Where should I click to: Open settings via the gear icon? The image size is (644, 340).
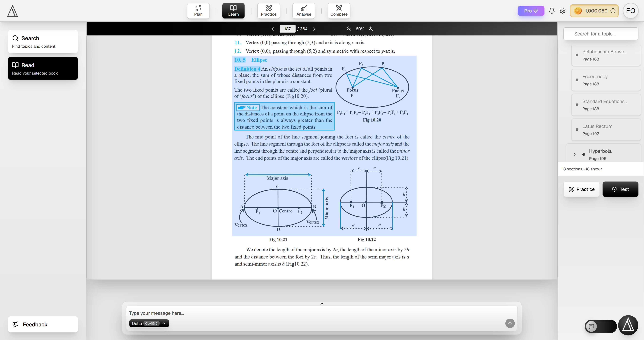pyautogui.click(x=562, y=11)
